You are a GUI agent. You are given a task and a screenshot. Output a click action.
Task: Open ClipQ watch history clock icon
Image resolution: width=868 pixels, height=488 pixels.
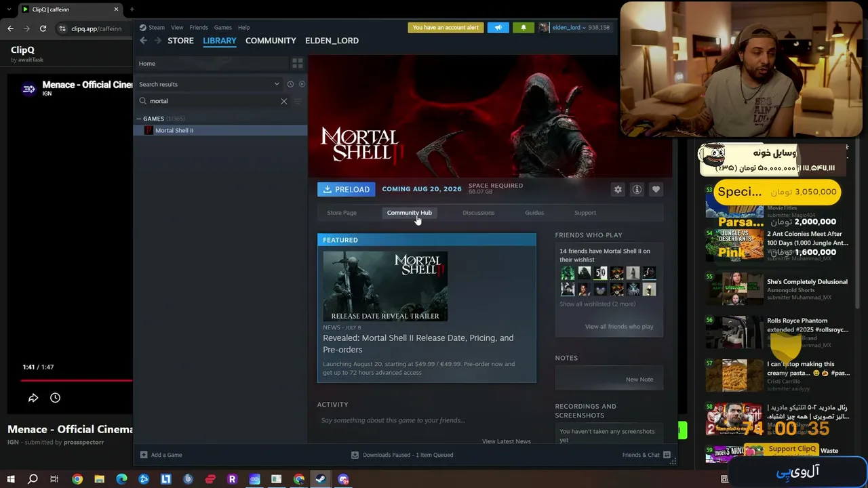[55, 398]
